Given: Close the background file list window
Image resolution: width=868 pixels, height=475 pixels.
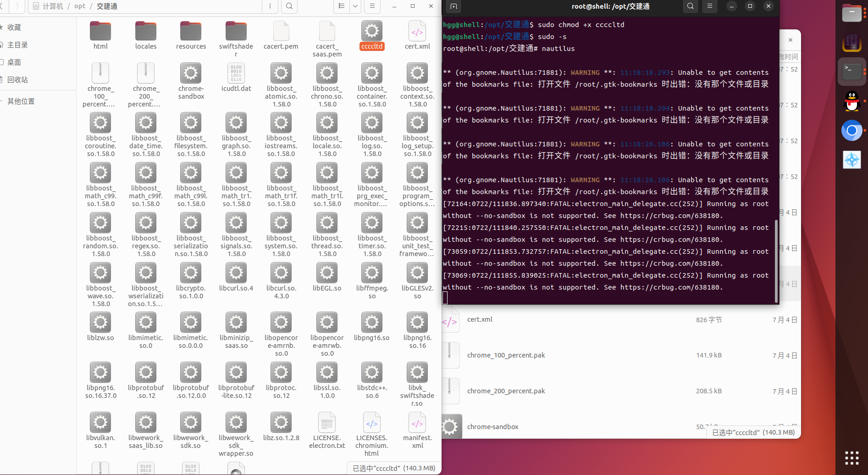Looking at the screenshot, I should click(791, 40).
